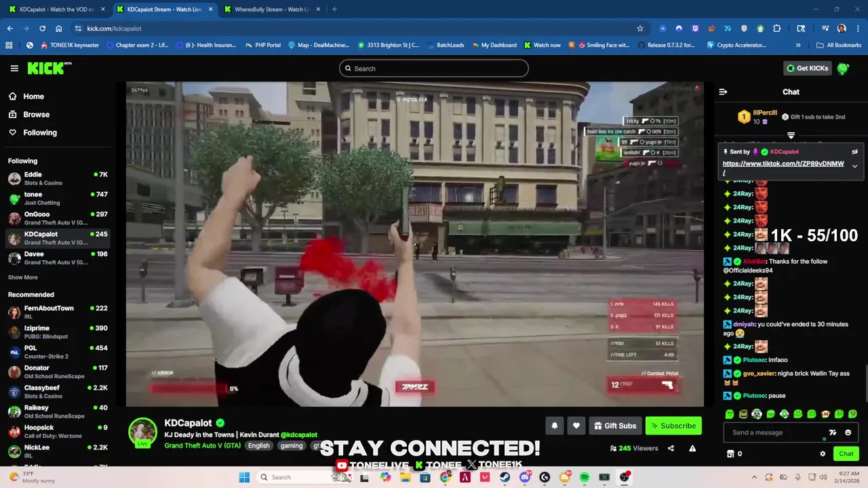The image size is (868, 488).
Task: Open Chrome three-dot menu
Action: 857,28
